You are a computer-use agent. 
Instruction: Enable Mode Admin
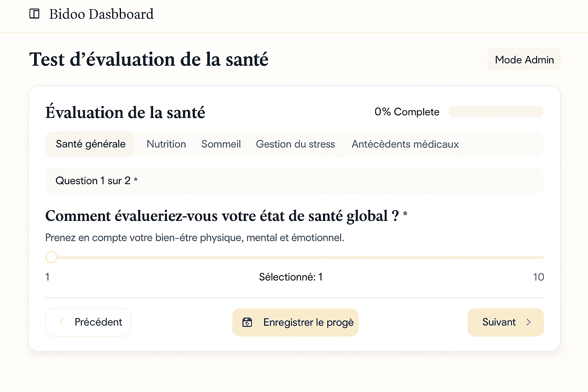pyautogui.click(x=524, y=60)
